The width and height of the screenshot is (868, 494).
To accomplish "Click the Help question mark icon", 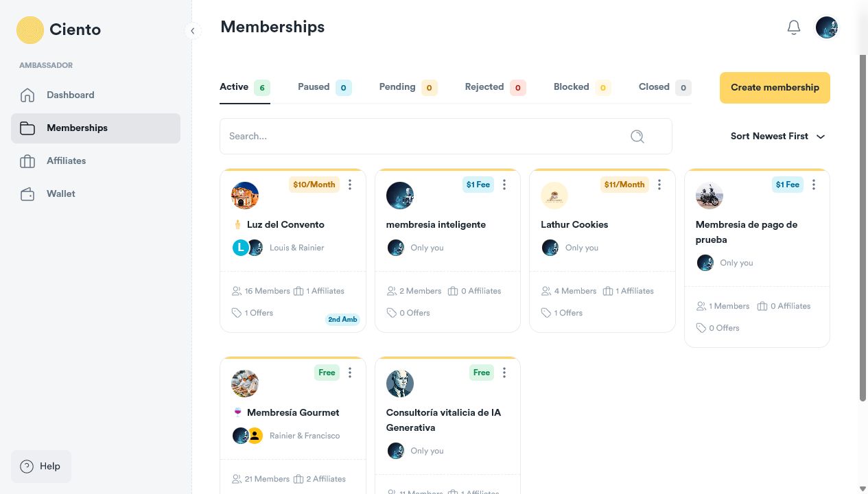I will click(27, 467).
